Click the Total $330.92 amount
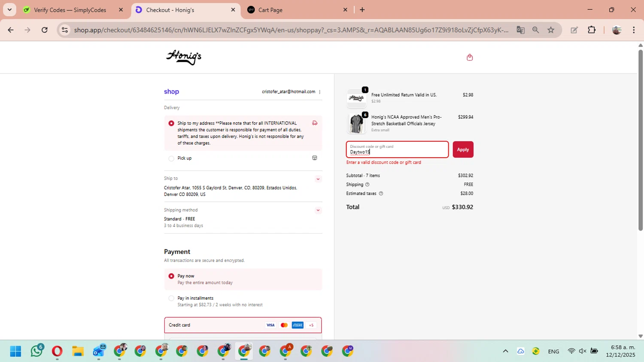 [x=462, y=207]
